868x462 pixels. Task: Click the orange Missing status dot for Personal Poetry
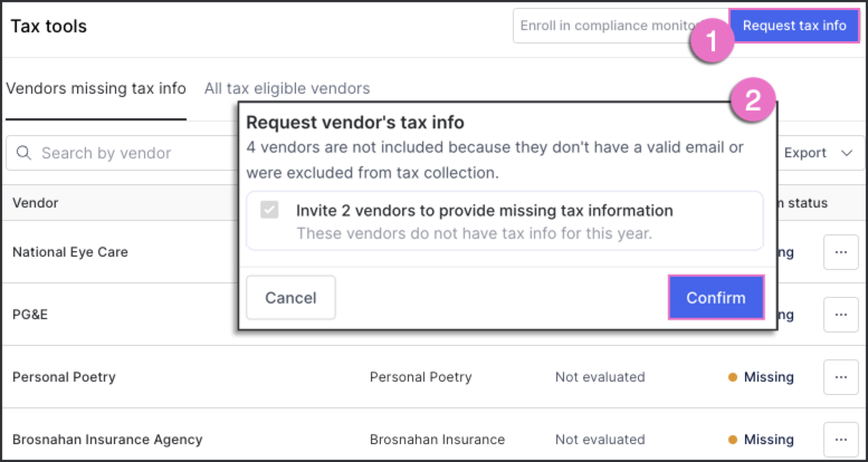point(732,377)
